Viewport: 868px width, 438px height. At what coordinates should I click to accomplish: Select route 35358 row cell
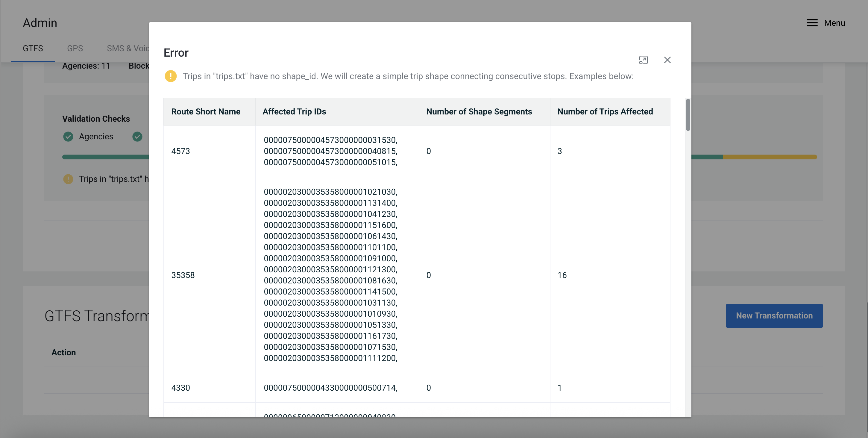183,275
